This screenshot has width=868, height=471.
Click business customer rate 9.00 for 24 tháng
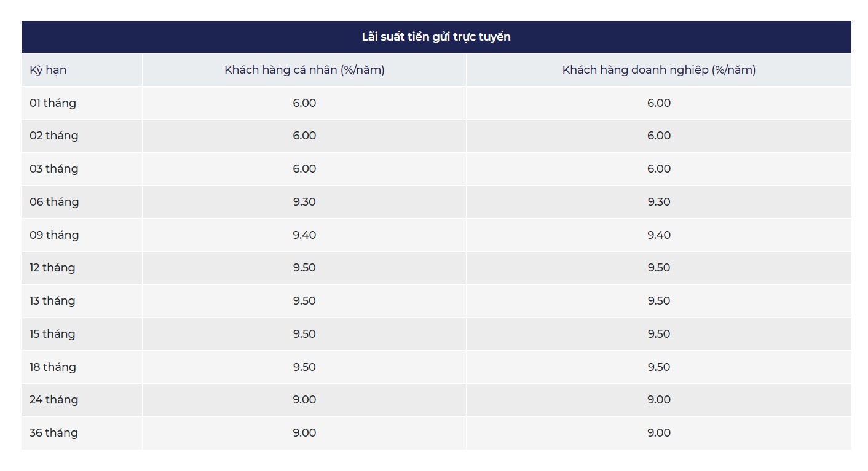pyautogui.click(x=658, y=400)
